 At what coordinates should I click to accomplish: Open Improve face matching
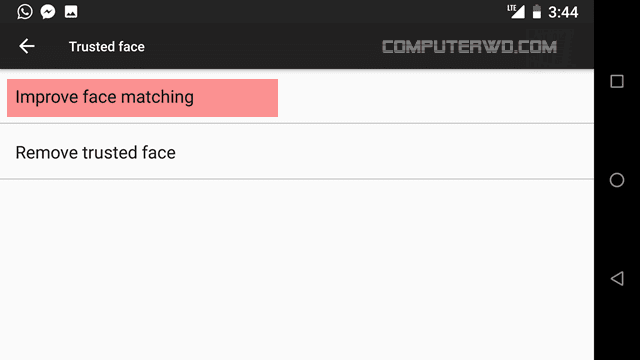coord(142,98)
